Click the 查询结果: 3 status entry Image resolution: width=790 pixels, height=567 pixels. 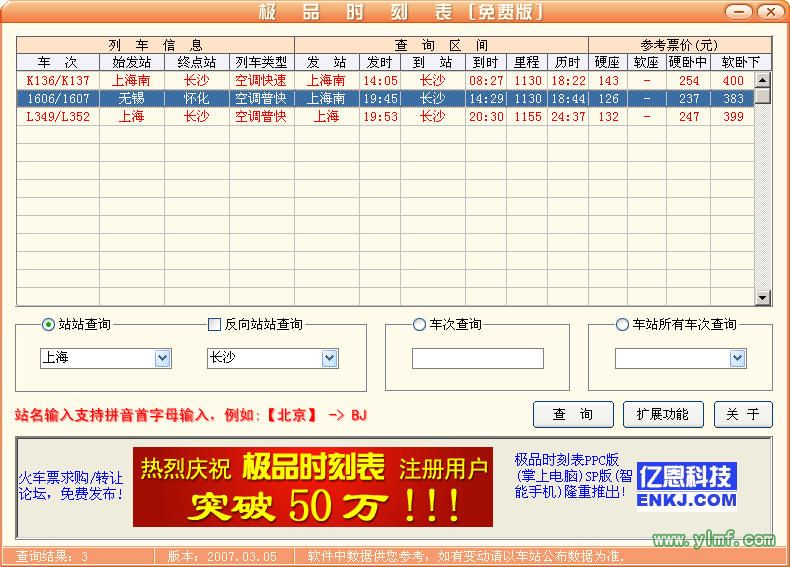52,556
